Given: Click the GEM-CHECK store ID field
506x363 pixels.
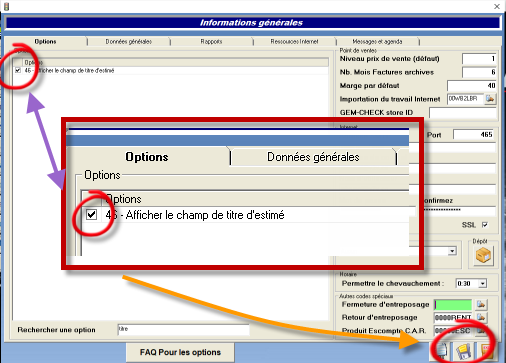Looking at the screenshot, I should coord(463,113).
